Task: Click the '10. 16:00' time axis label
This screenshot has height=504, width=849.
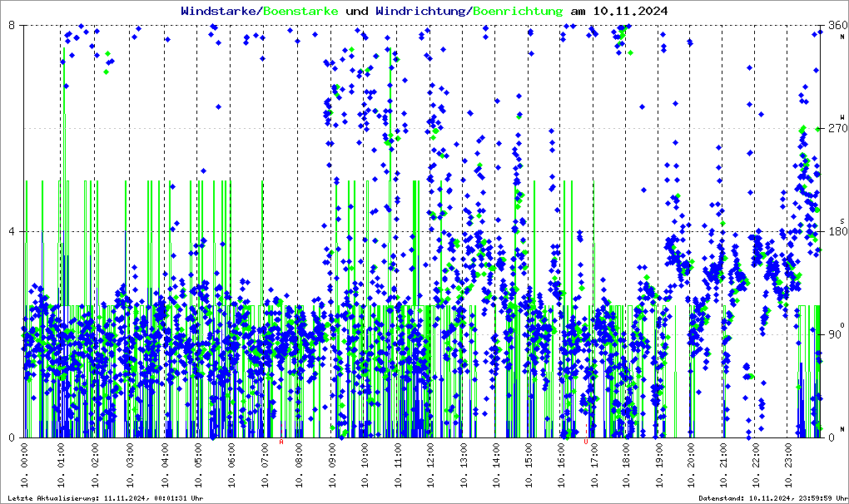Action: pyautogui.click(x=562, y=465)
